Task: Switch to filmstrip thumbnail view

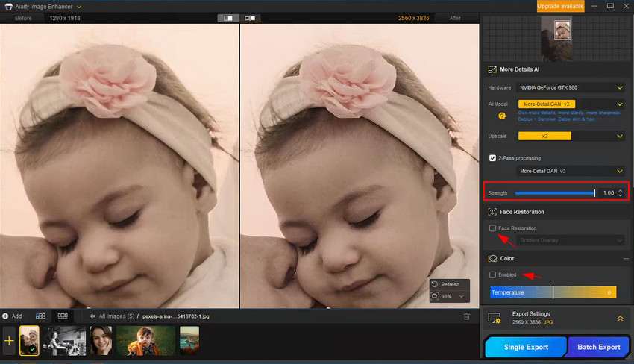Action: tap(63, 316)
